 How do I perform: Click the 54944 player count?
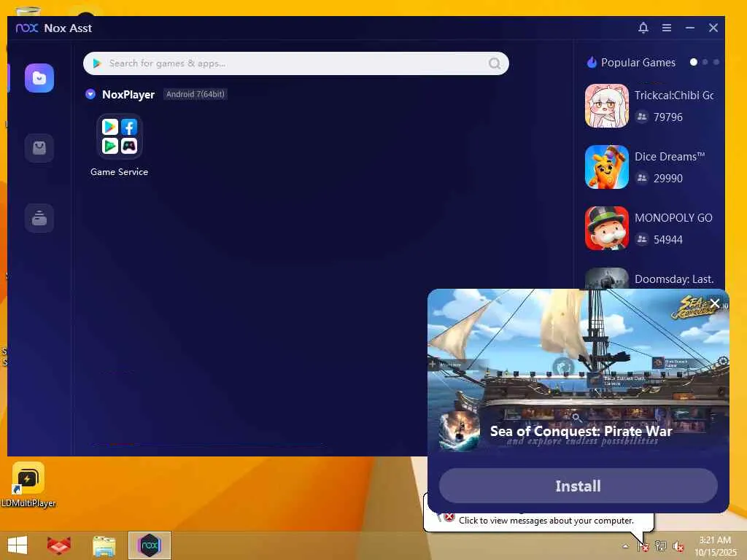(x=668, y=239)
